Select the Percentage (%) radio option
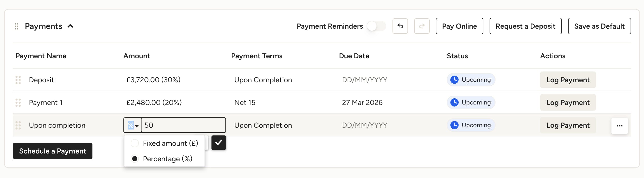The width and height of the screenshot is (644, 178). [135, 159]
